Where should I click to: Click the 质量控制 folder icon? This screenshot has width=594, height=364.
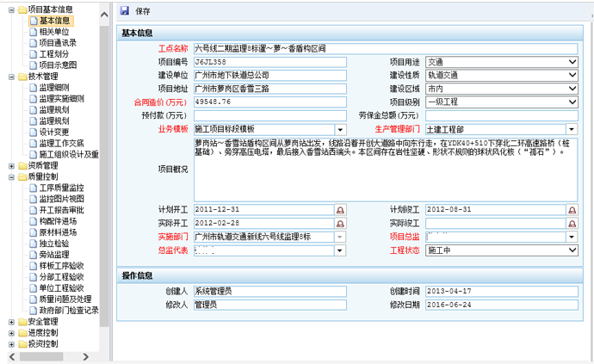(x=22, y=176)
